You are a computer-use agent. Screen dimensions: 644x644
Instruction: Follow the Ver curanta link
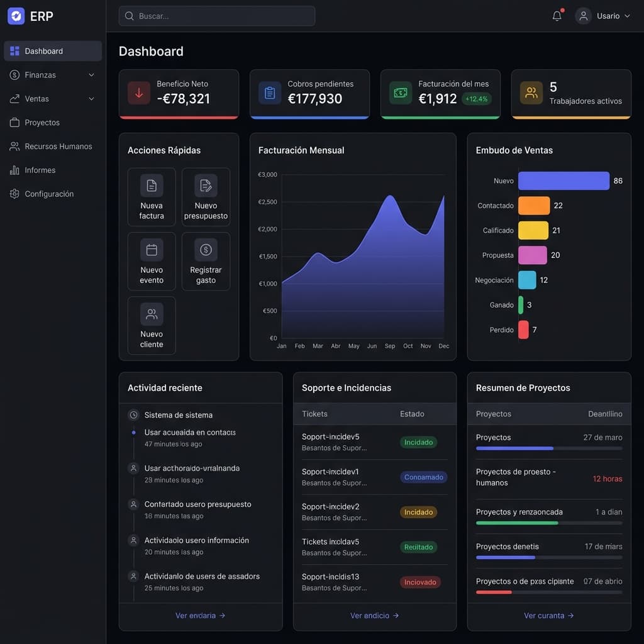pos(548,615)
